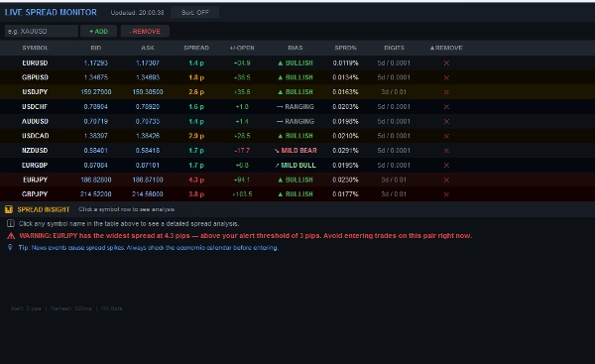
Task: Select the USDCHF symbol name
Action: 35,107
